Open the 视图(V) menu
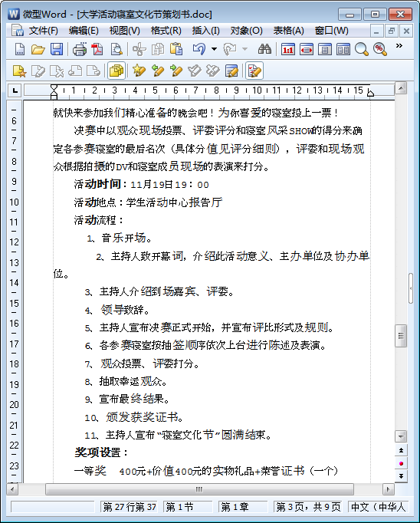The image size is (420, 523). click(125, 31)
